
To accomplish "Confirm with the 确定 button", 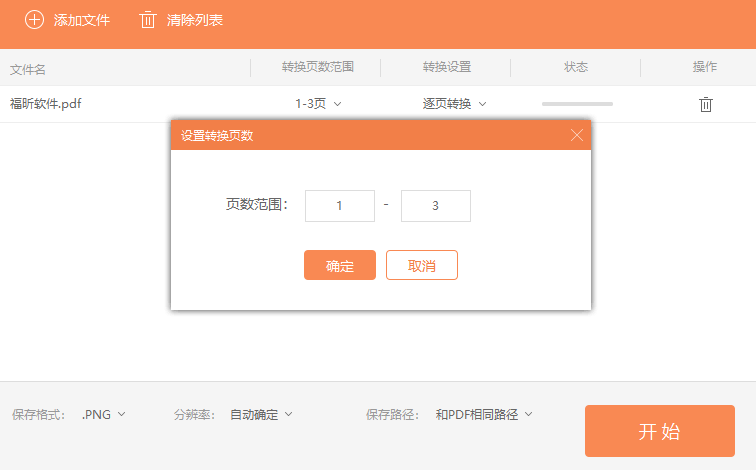I will click(x=339, y=265).
